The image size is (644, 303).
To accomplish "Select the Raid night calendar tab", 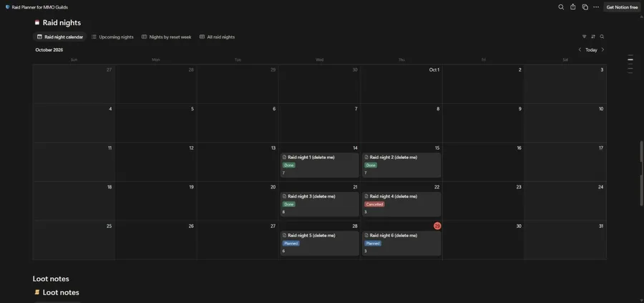I will pyautogui.click(x=60, y=37).
